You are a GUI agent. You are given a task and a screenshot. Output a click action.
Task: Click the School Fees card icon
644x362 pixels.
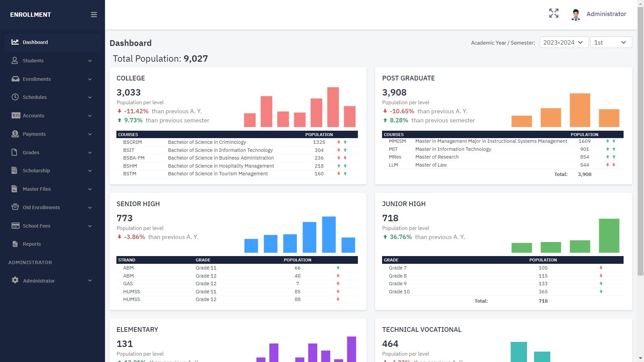(x=15, y=226)
